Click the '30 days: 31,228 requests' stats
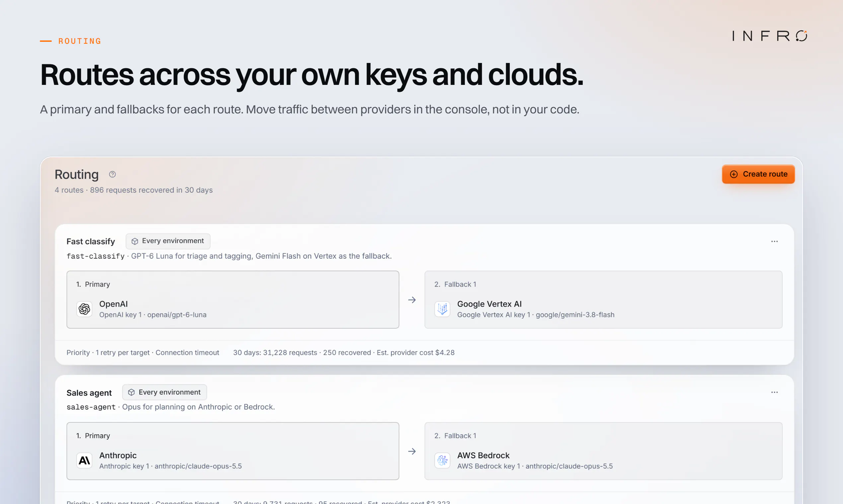The height and width of the screenshot is (504, 843). tap(344, 352)
